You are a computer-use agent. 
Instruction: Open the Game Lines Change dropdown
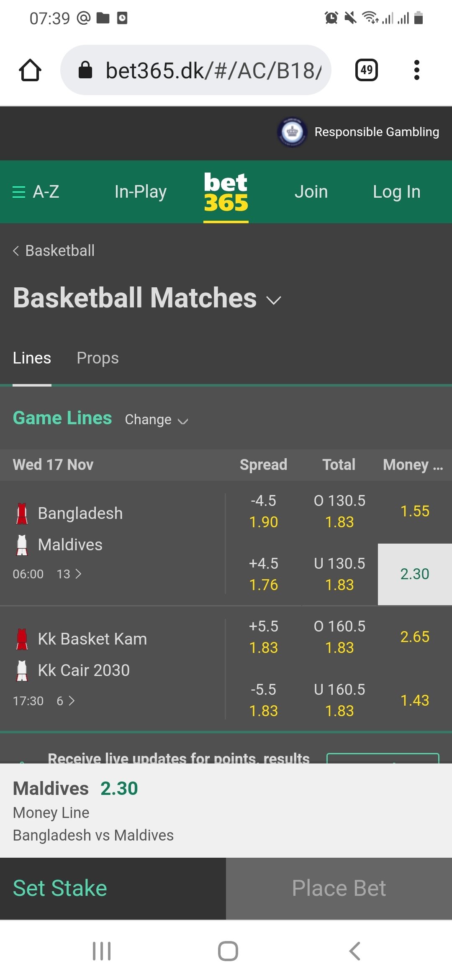(157, 420)
